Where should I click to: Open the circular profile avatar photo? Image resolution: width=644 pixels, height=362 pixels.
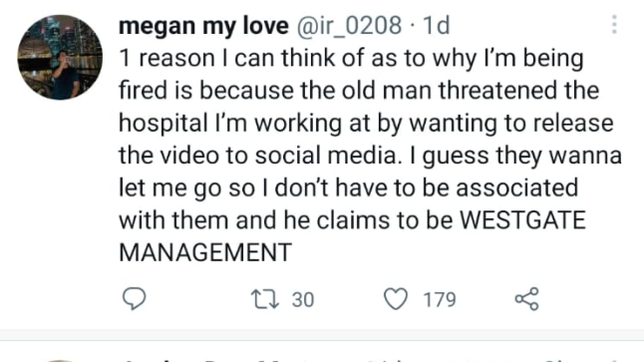(60, 57)
